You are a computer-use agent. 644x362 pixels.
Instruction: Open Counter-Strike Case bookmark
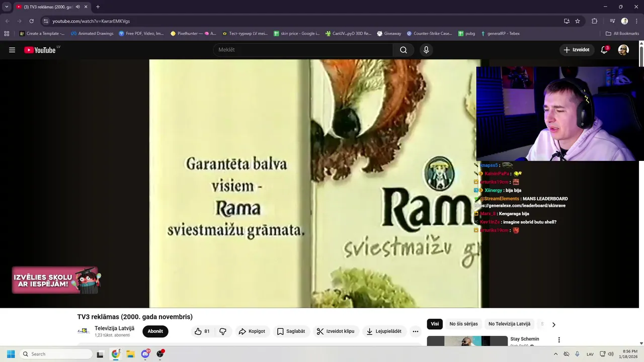click(x=429, y=34)
